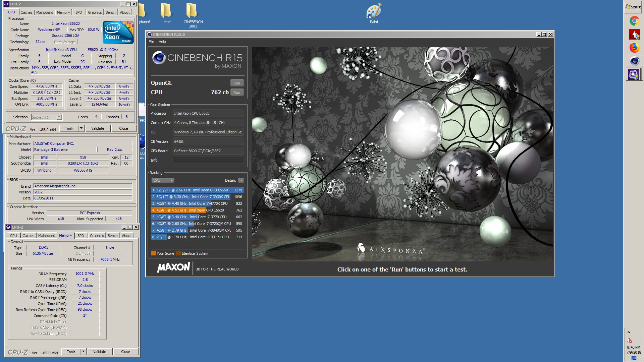
Task: Click the Core Speed value 4756.03 MHz
Action: click(47, 86)
